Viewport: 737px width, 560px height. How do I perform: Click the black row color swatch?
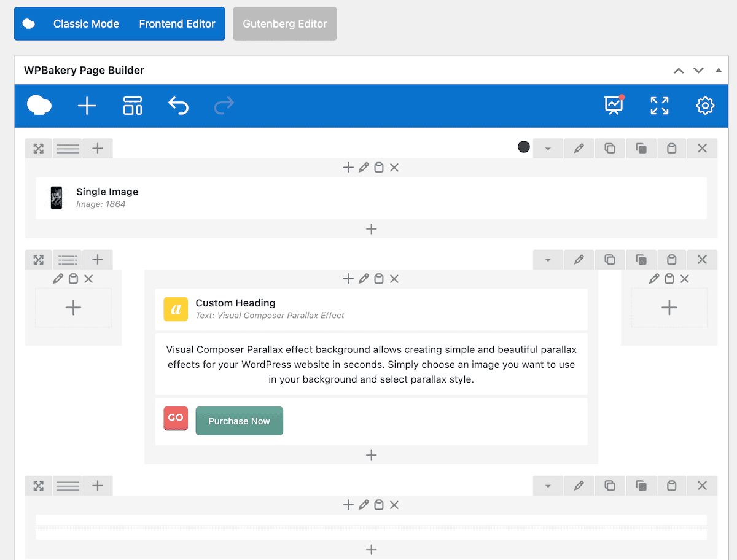tap(523, 147)
